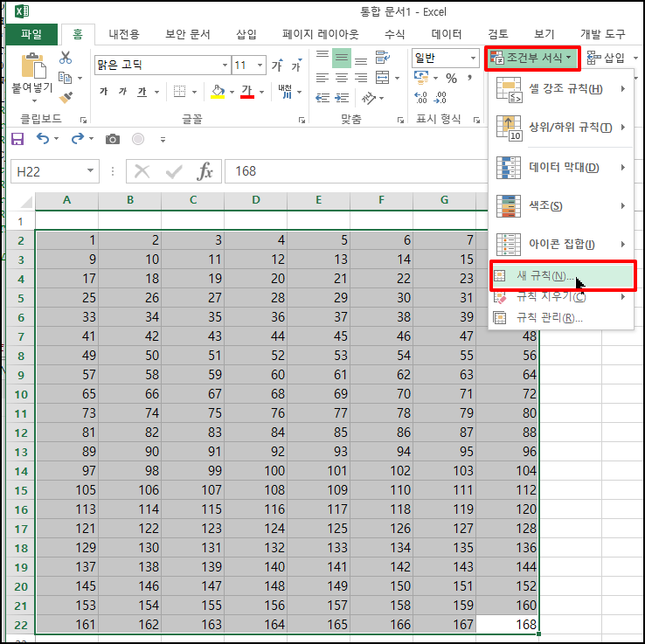
Task: Select column header D
Action: coord(256,201)
